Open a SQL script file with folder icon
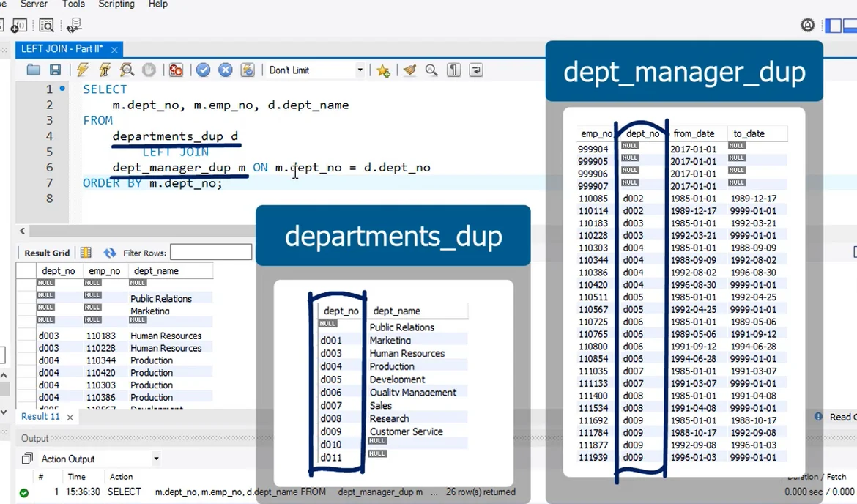Screen dimensions: 857x504 33,70
